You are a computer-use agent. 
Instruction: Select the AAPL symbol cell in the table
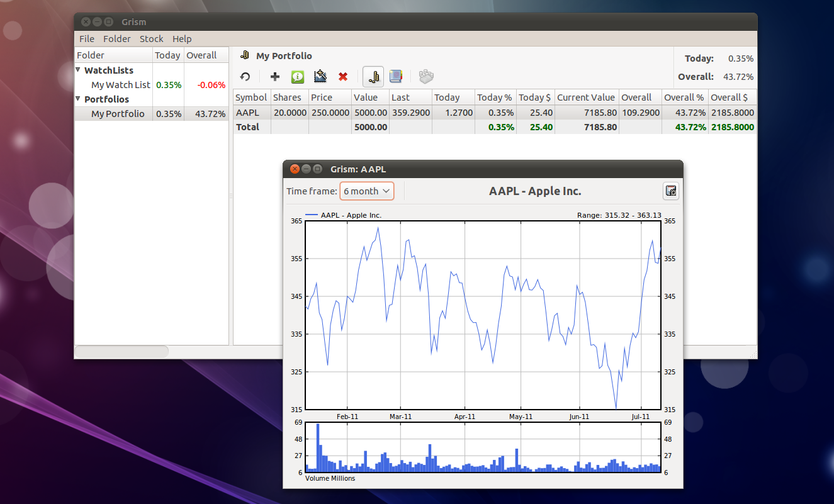tap(252, 113)
